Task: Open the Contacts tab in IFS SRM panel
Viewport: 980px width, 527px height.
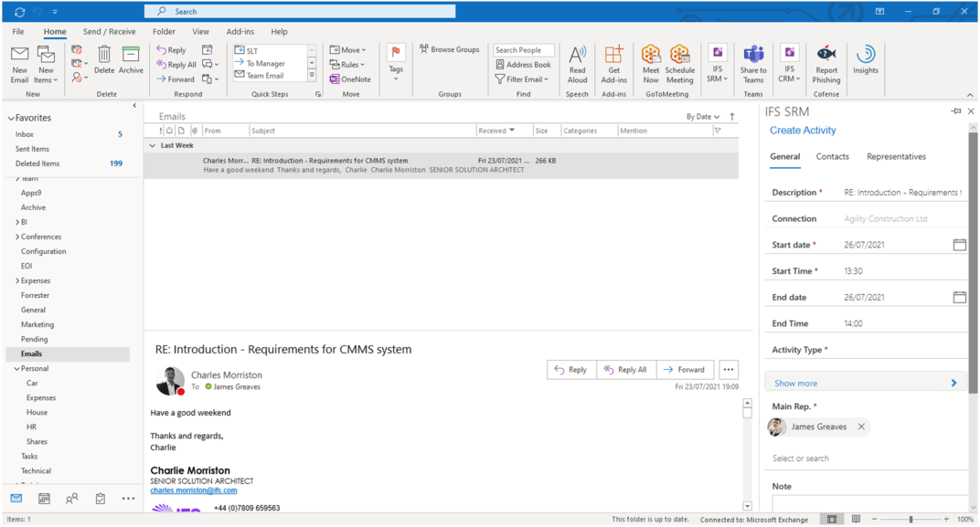Action: [x=832, y=156]
